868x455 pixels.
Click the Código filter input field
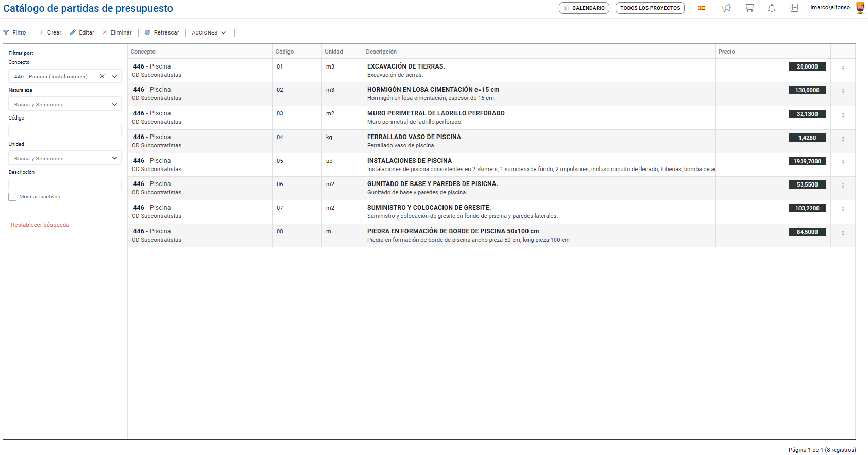(65, 131)
